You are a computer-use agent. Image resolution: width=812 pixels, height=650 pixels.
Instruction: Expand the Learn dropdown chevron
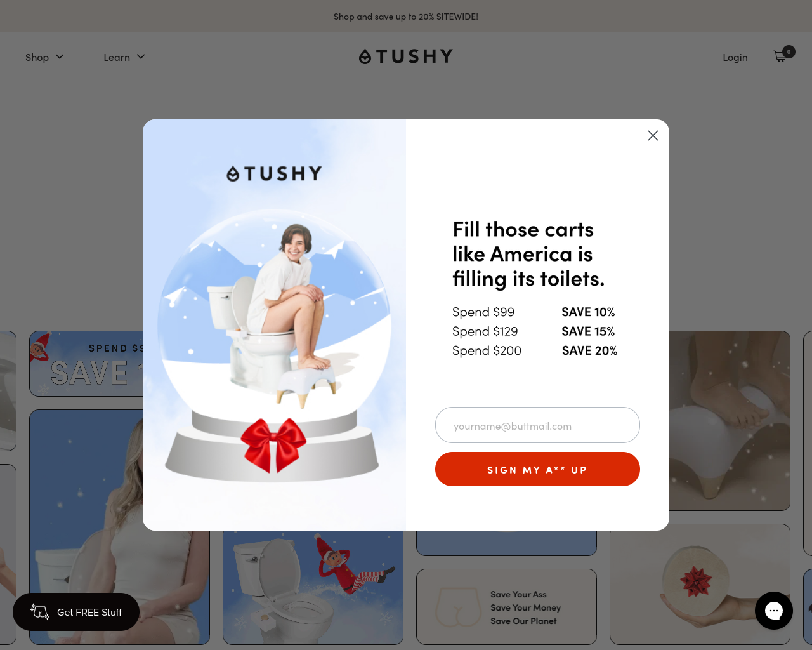(141, 56)
